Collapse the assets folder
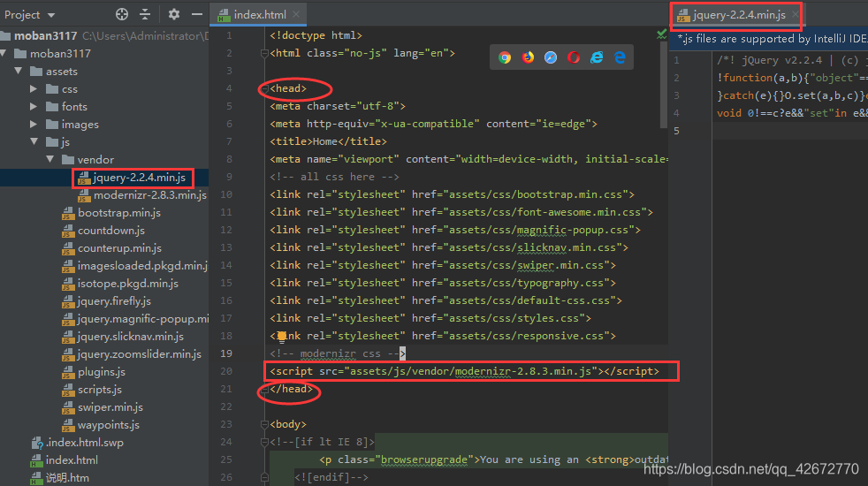The height and width of the screenshot is (486, 868). [x=19, y=72]
